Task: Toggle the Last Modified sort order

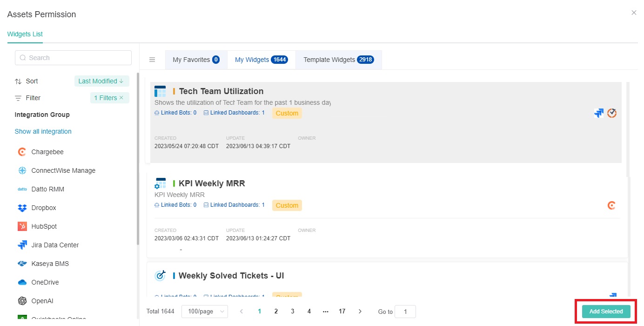Action: coord(101,81)
